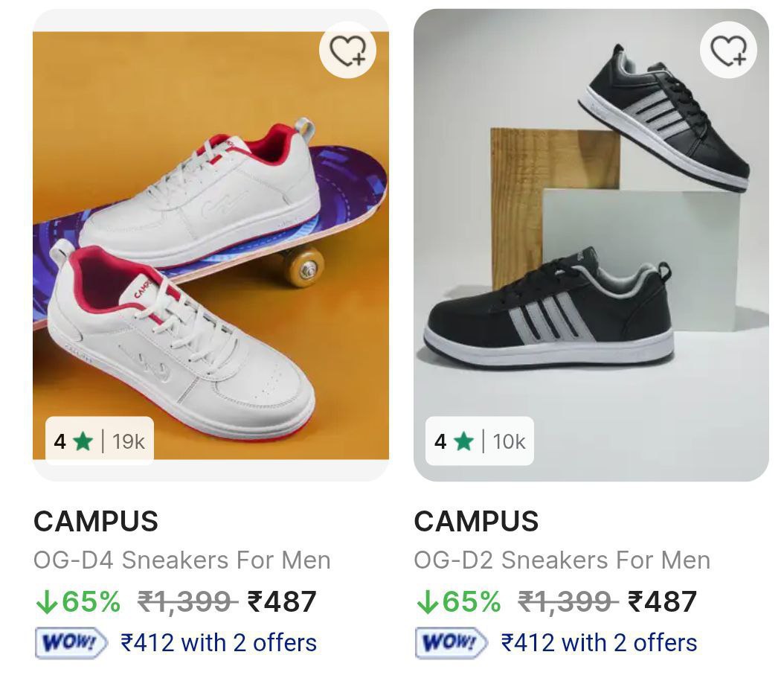Click the 65% discount arrow on OG-D2
The width and height of the screenshot is (784, 678).
coord(426,602)
